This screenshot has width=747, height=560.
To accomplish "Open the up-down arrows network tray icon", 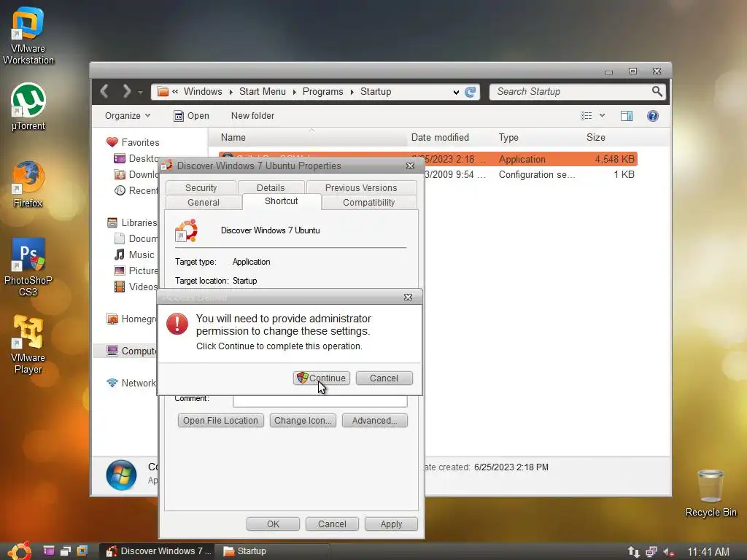I will point(633,552).
